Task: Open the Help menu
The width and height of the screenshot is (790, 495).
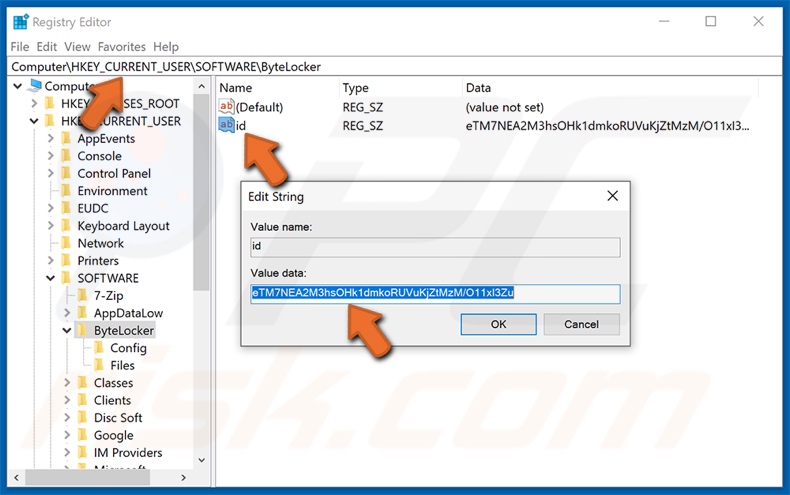Action: pyautogui.click(x=166, y=47)
